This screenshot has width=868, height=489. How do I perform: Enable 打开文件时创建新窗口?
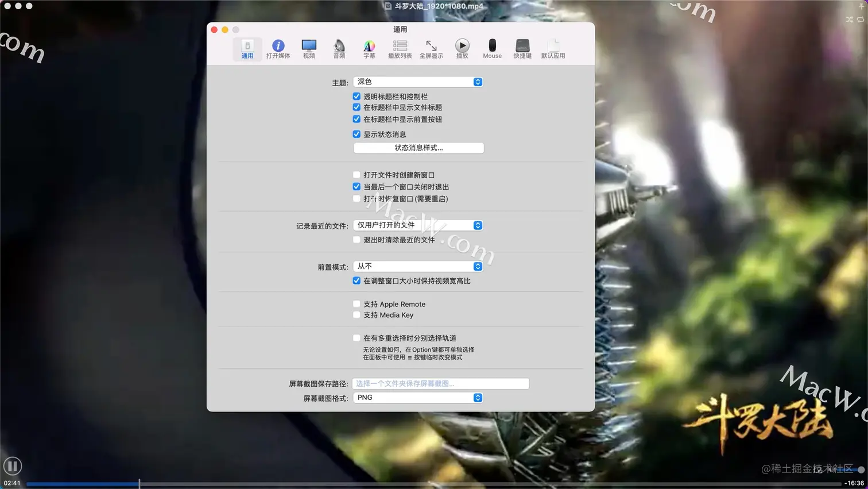(356, 175)
